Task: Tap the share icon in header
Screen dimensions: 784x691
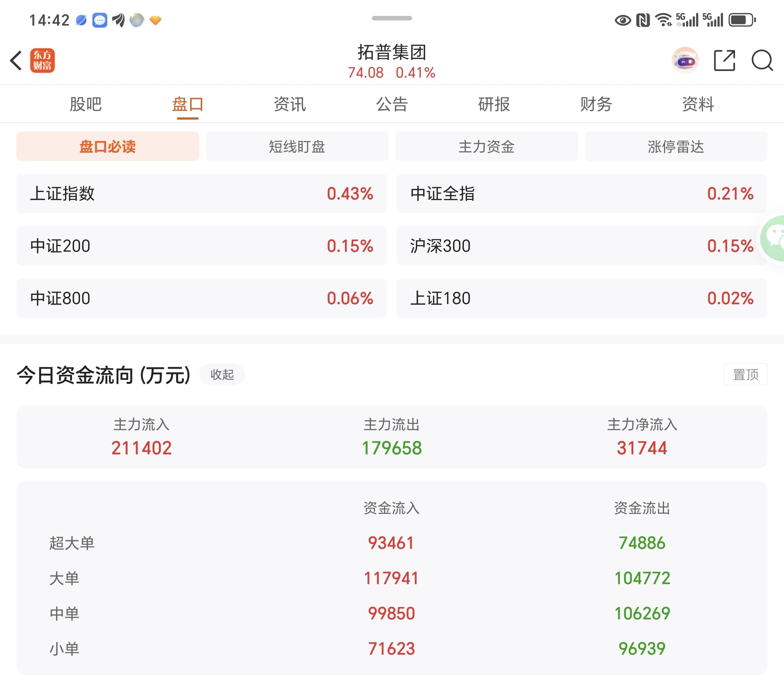Action: 724,61
